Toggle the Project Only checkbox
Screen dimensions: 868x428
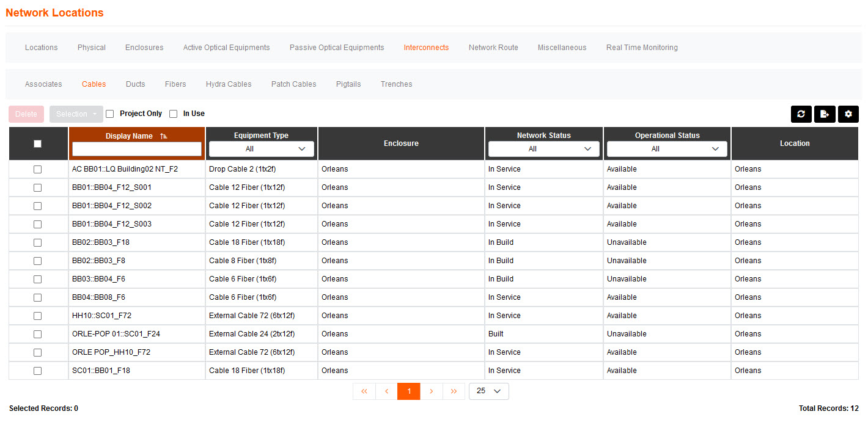[110, 114]
